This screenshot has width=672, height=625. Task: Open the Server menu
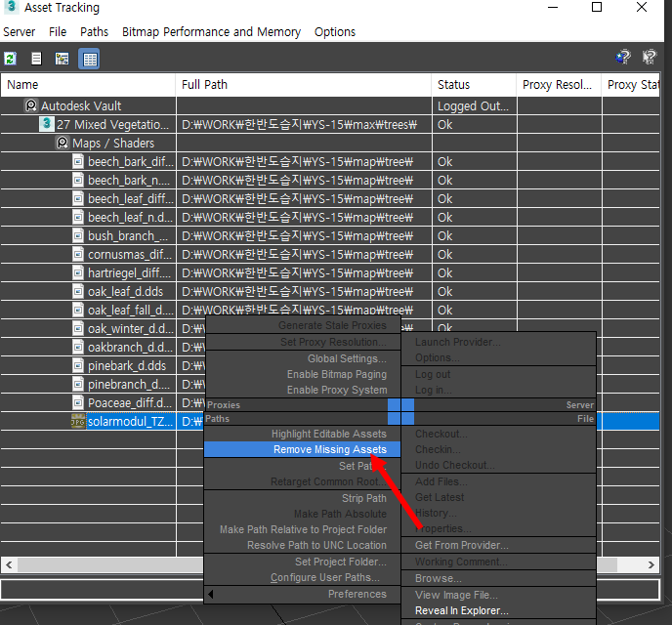point(20,31)
